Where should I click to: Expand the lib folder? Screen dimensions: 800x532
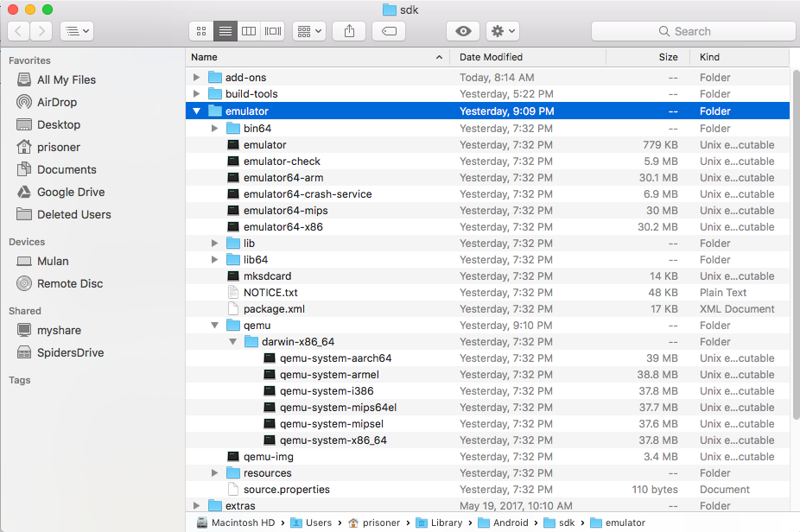[215, 244]
